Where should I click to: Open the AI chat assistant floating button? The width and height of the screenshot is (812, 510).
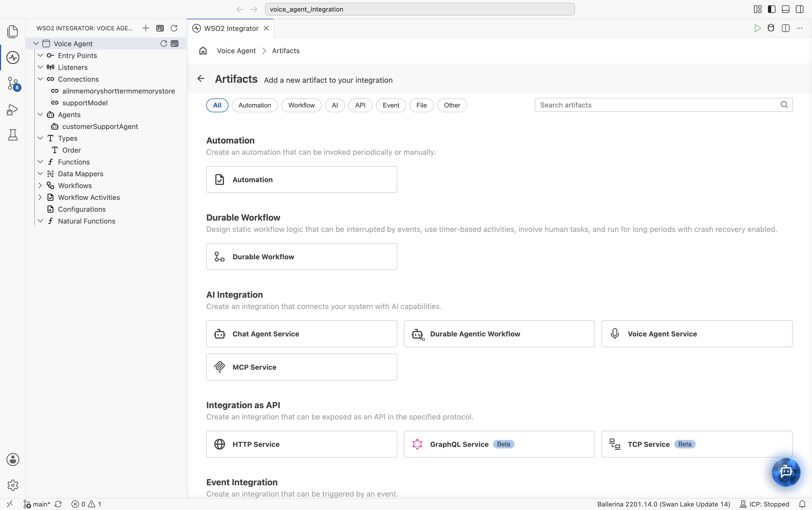tap(786, 472)
